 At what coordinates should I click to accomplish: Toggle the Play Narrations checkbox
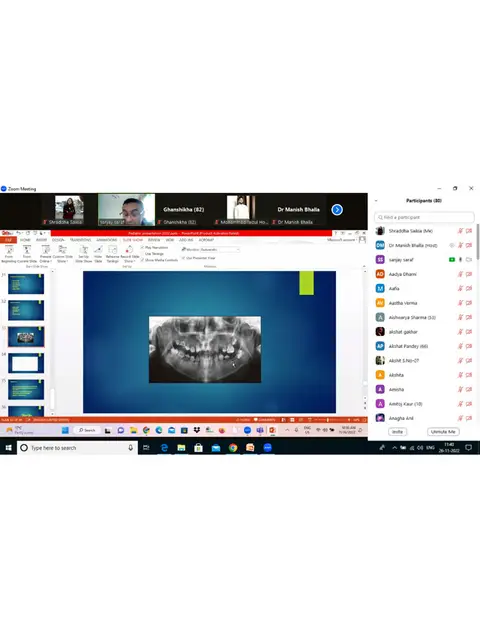142,247
